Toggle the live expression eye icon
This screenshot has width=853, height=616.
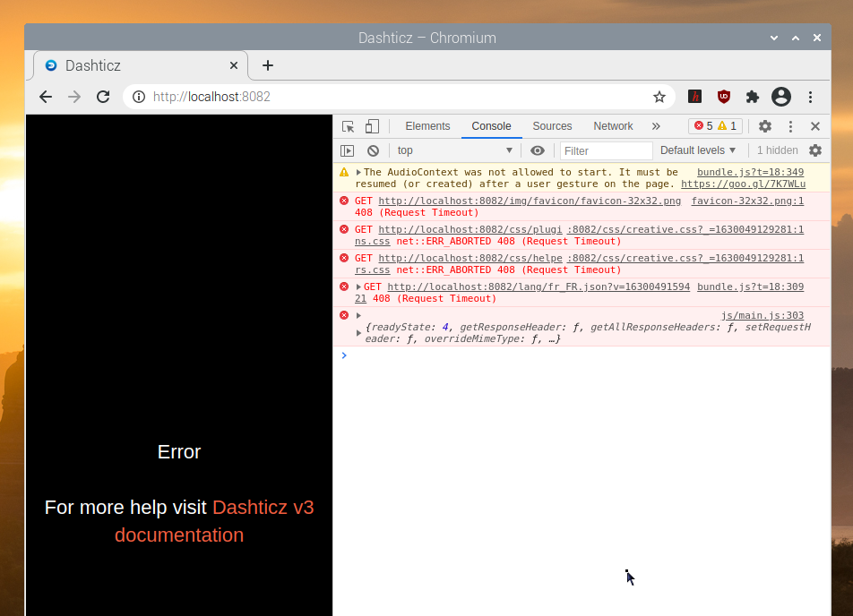tap(538, 150)
